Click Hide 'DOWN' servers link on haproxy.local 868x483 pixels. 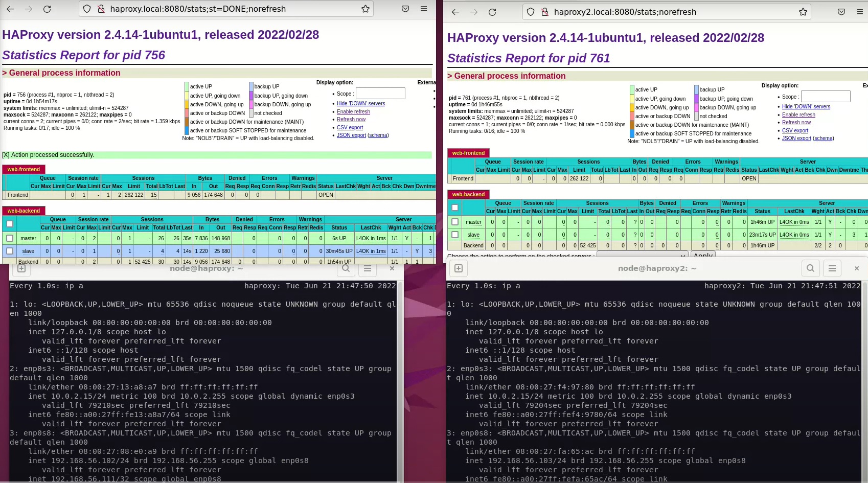click(361, 103)
